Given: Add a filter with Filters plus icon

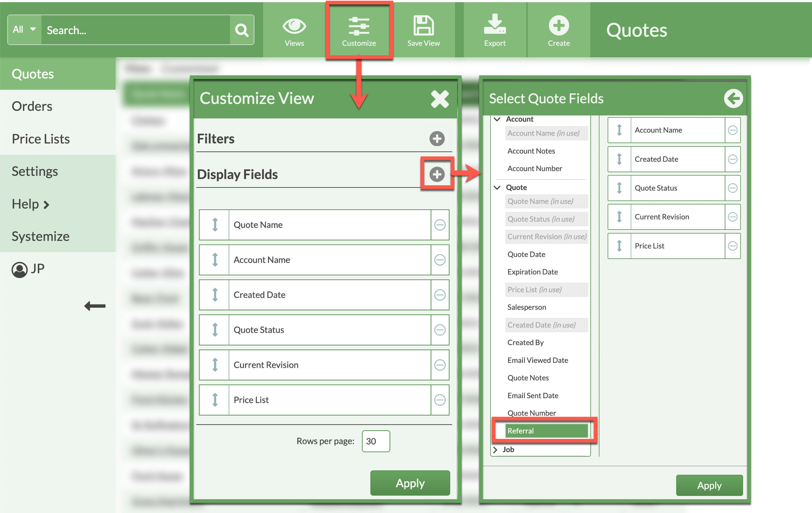Looking at the screenshot, I should point(437,139).
